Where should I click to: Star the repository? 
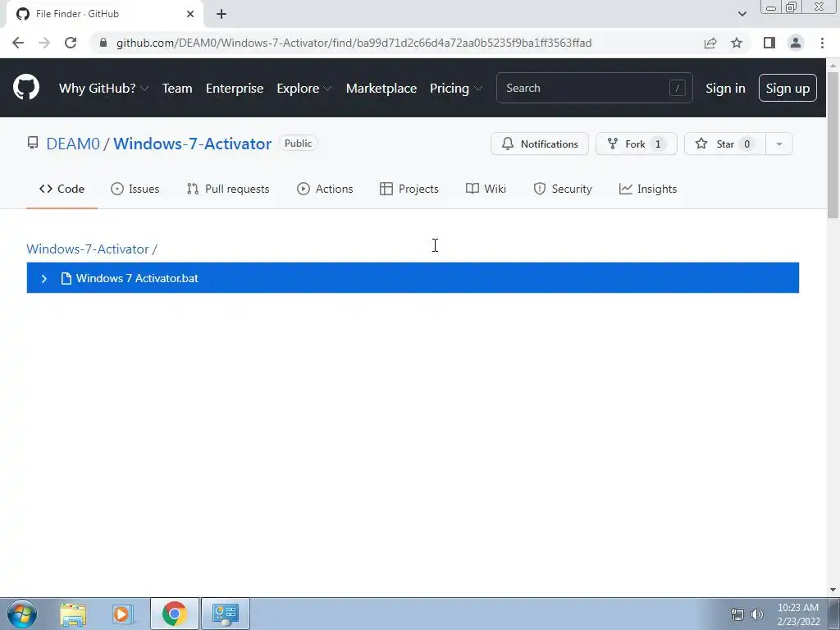(x=725, y=144)
